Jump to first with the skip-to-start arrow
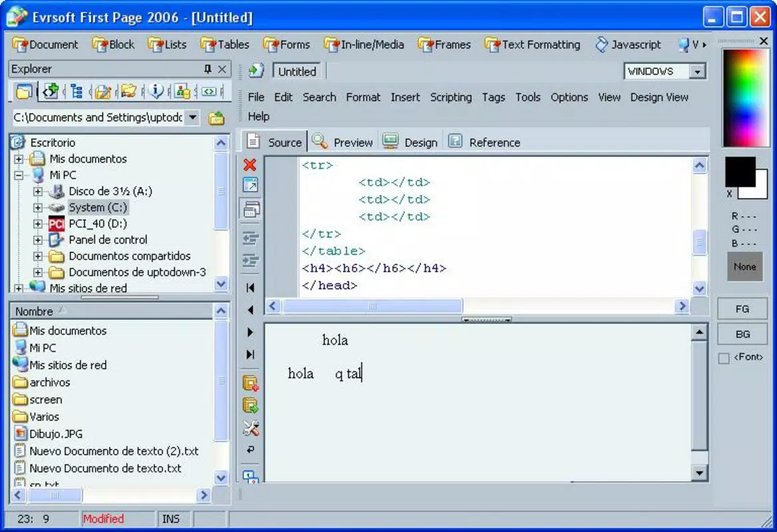This screenshot has width=777, height=532. [x=250, y=288]
